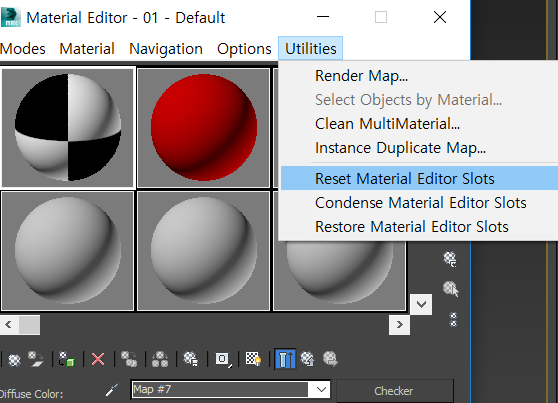Click the Select by Material icon
Viewport: 558px width, 403px height.
[451, 289]
